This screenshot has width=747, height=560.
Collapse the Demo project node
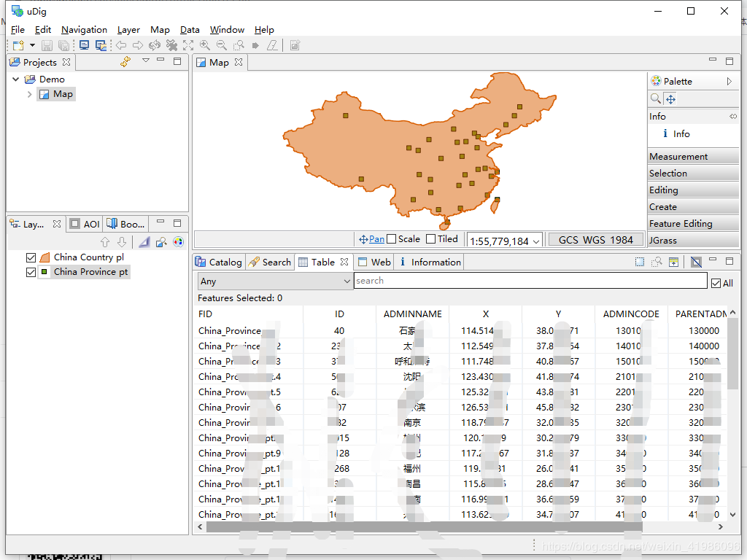(16, 79)
